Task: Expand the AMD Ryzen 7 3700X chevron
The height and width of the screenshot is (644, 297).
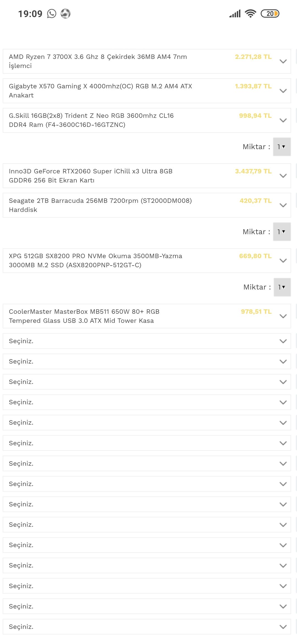Action: (x=283, y=61)
